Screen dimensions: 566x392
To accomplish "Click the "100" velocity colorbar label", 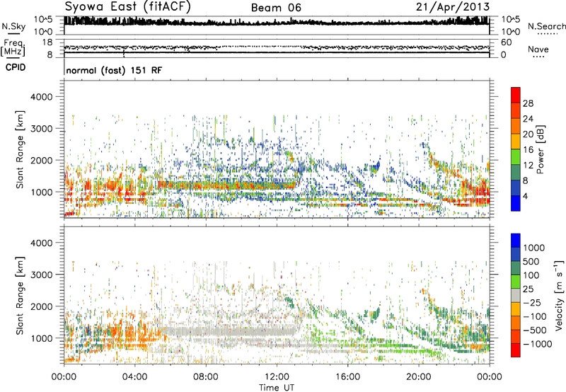I will [531, 275].
